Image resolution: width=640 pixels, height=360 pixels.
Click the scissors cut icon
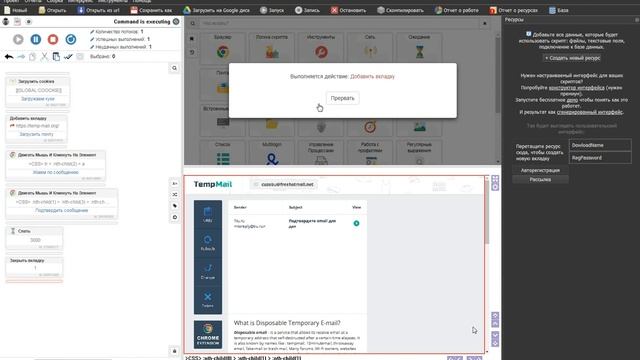[x=44, y=56]
